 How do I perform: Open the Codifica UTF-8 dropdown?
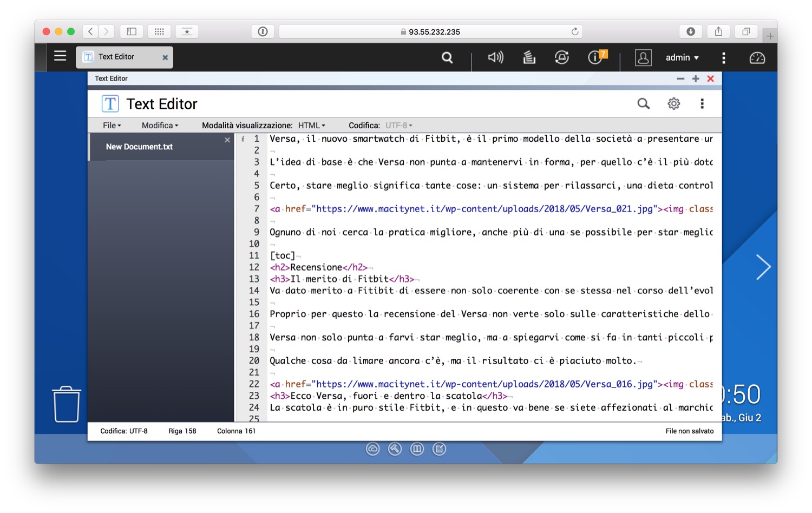click(399, 126)
